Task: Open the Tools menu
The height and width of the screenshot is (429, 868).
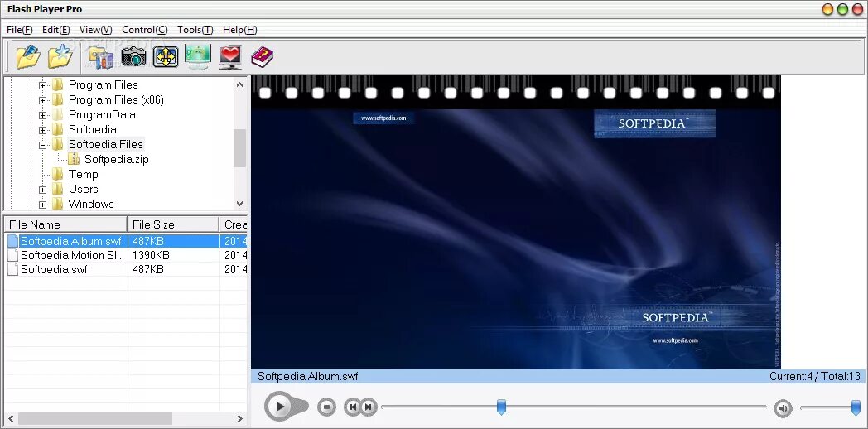Action: pos(195,30)
